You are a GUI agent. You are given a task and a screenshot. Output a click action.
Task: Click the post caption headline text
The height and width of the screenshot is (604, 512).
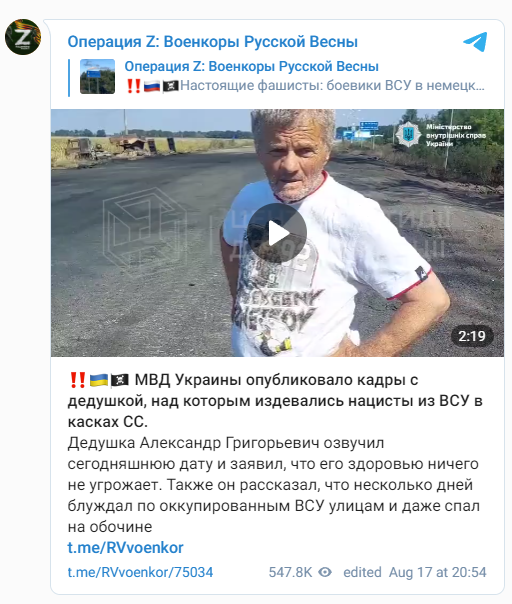tap(275, 401)
